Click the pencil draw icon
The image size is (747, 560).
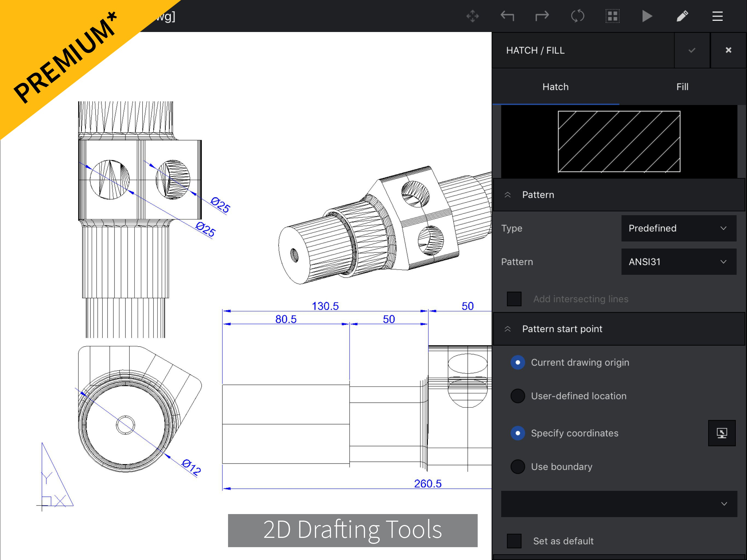pyautogui.click(x=682, y=16)
